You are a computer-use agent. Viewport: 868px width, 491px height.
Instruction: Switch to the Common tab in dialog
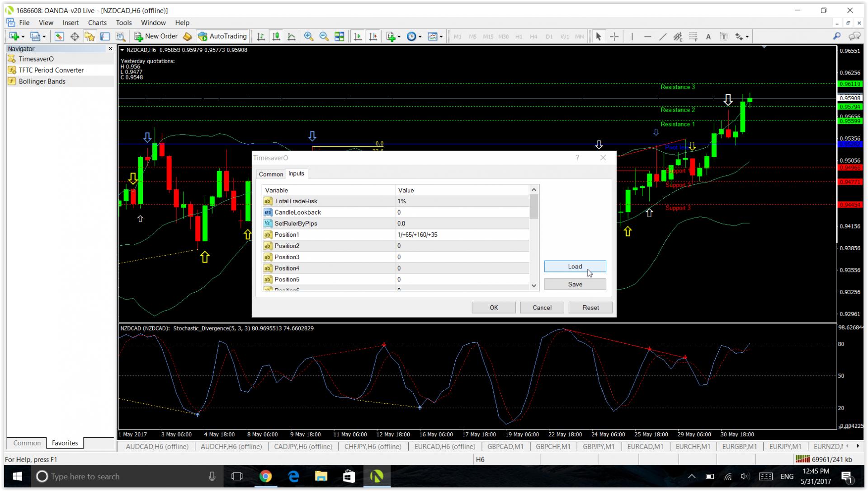pyautogui.click(x=270, y=174)
